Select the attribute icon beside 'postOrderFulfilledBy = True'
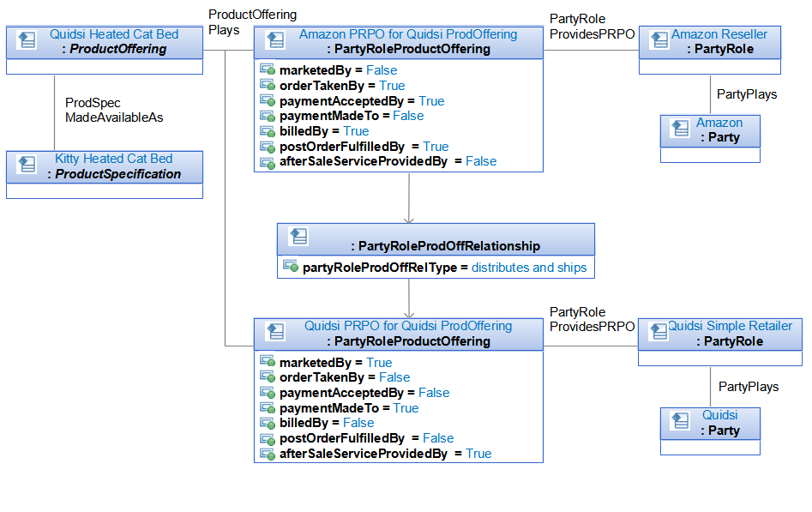This screenshot has width=812, height=512. [x=268, y=147]
